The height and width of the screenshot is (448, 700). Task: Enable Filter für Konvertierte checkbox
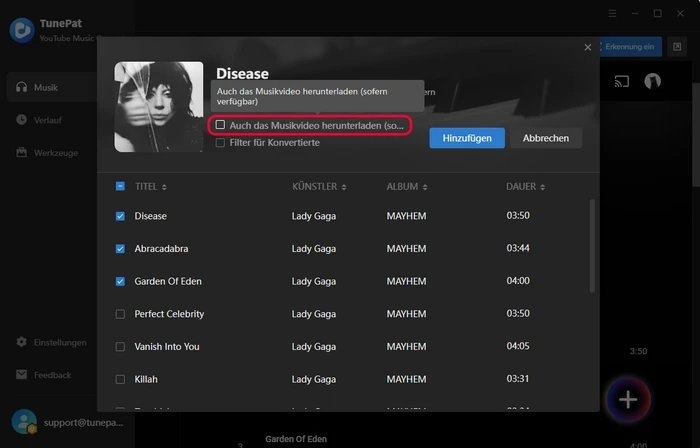click(x=220, y=143)
